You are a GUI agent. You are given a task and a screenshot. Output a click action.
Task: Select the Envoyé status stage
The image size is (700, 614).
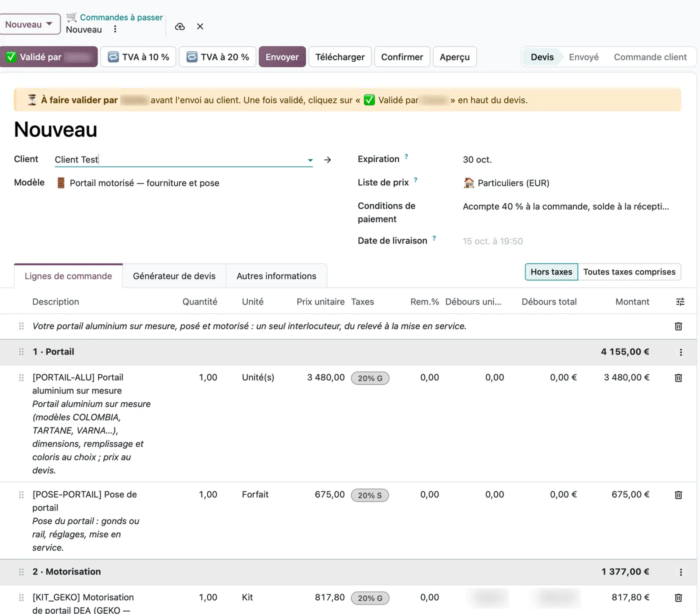583,57
